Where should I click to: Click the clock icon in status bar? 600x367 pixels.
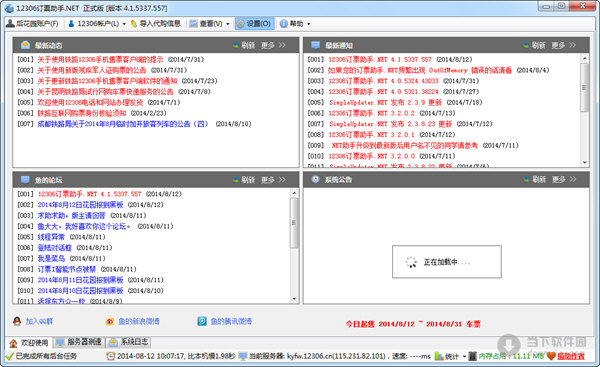(111, 356)
